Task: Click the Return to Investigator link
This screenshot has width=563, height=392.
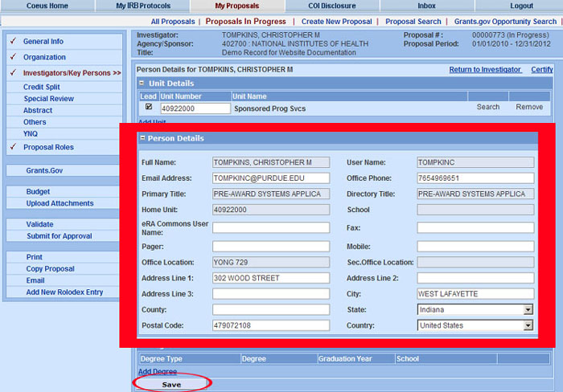Action: (x=485, y=70)
